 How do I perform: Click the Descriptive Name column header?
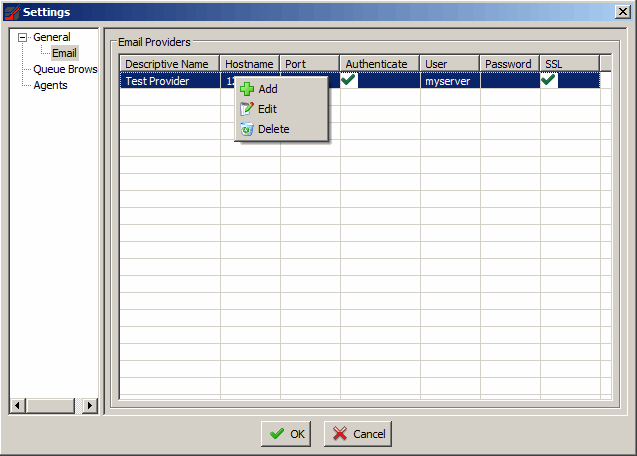169,64
